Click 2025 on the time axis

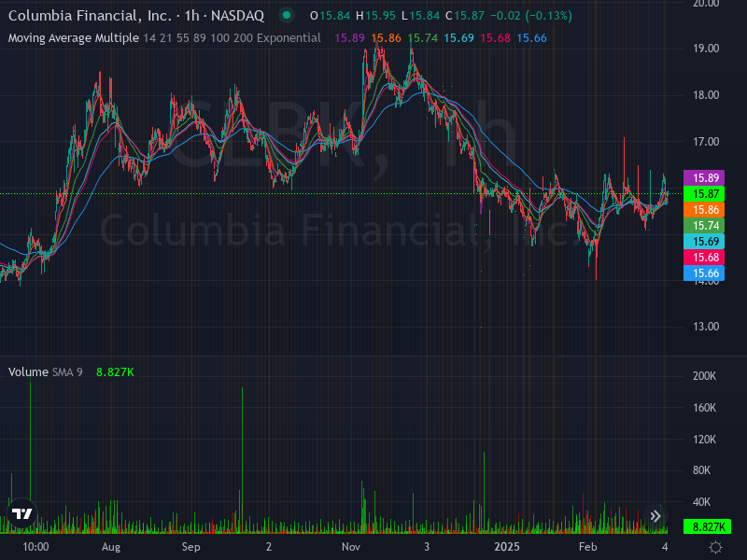point(509,547)
